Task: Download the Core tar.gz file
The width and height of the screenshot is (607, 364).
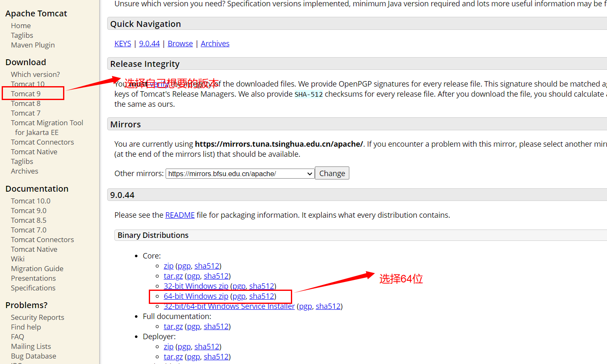Action: pos(173,276)
